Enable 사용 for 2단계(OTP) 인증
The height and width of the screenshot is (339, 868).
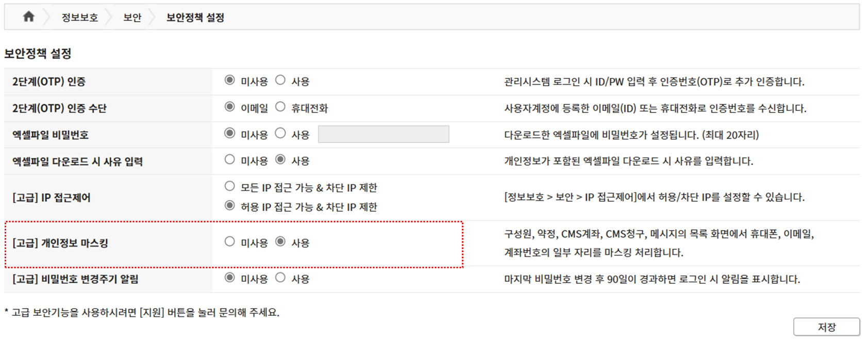(x=280, y=80)
